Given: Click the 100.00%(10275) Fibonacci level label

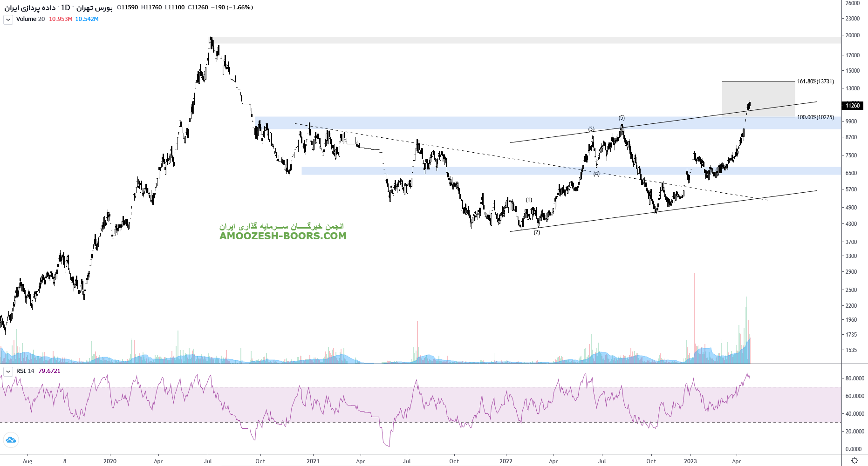Looking at the screenshot, I should pos(815,117).
